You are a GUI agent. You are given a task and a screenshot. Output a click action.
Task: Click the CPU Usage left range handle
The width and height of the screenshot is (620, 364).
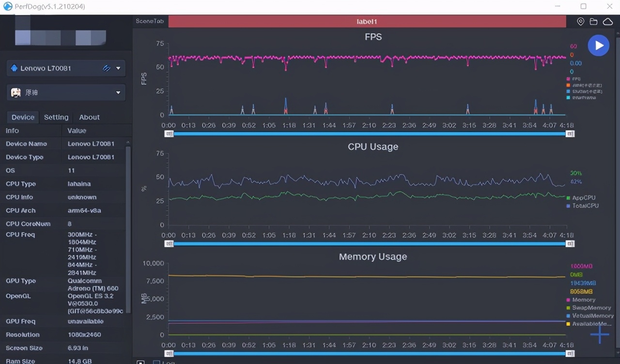169,243
